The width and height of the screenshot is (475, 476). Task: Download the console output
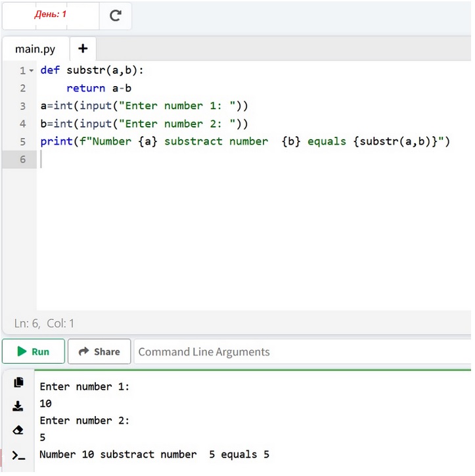point(18,406)
